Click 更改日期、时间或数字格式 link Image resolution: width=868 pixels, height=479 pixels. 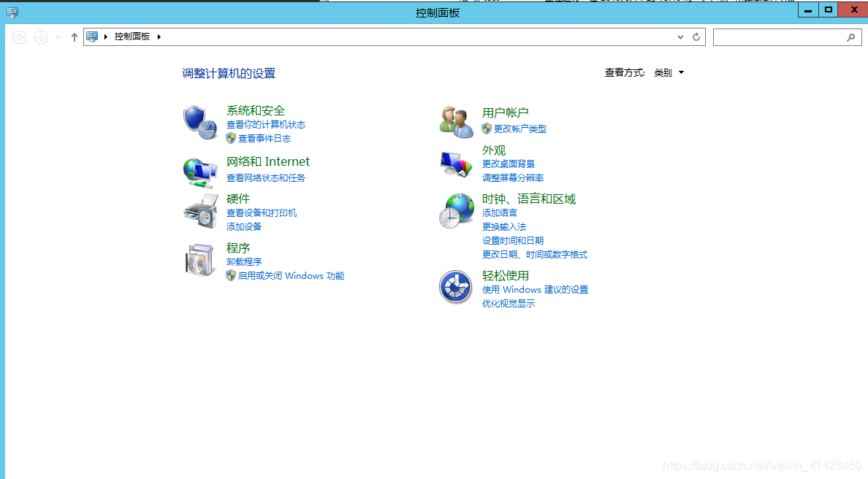pyautogui.click(x=535, y=254)
